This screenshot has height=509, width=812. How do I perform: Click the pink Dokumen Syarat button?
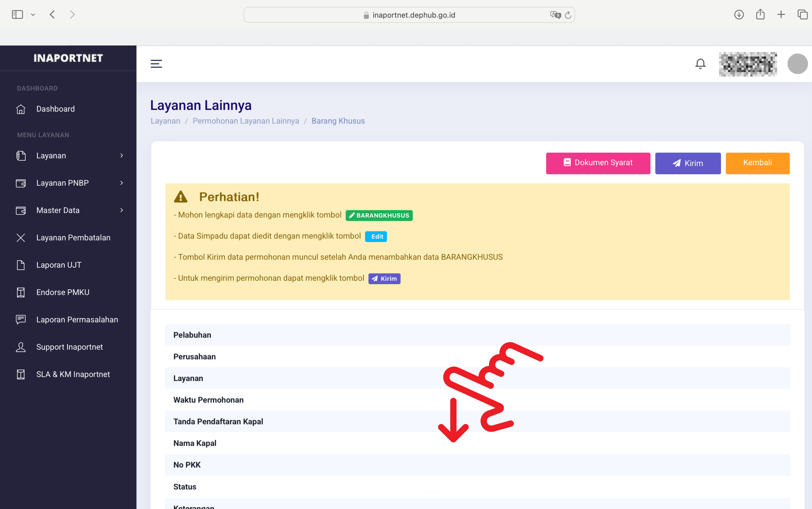tap(598, 163)
